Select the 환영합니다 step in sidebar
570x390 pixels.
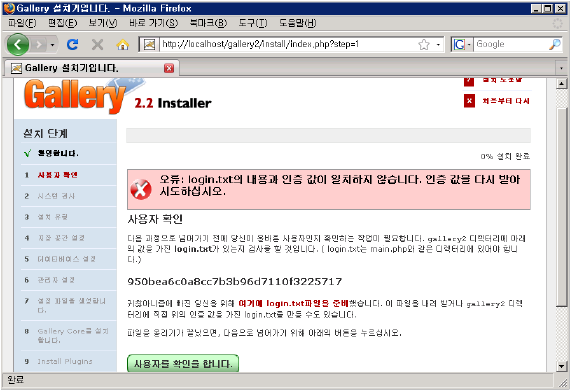[58, 153]
